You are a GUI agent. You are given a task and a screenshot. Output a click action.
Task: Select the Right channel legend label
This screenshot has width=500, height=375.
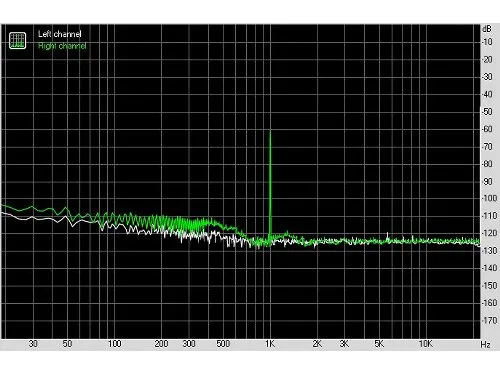pos(62,46)
